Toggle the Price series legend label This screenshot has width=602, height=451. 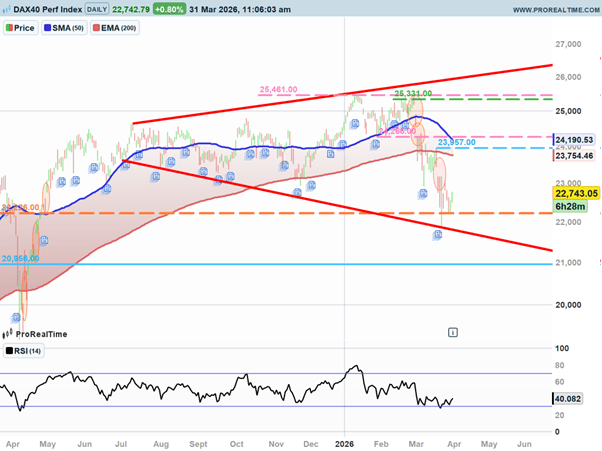(x=24, y=28)
